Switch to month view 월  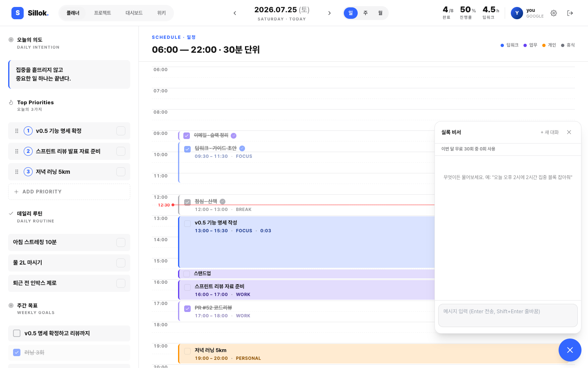pos(380,13)
